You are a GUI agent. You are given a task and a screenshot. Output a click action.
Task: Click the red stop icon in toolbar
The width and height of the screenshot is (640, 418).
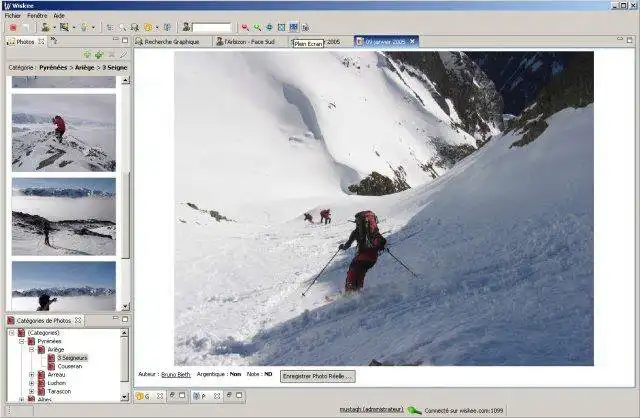pyautogui.click(x=13, y=27)
